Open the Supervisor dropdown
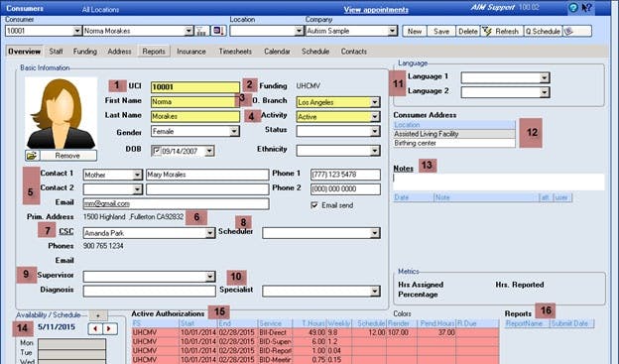Viewport: 619px width, 364px height. click(210, 277)
